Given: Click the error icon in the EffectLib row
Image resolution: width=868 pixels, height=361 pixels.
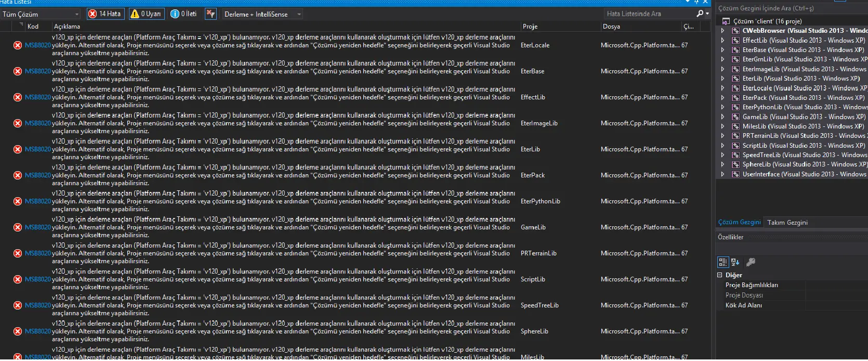Looking at the screenshot, I should click(18, 97).
